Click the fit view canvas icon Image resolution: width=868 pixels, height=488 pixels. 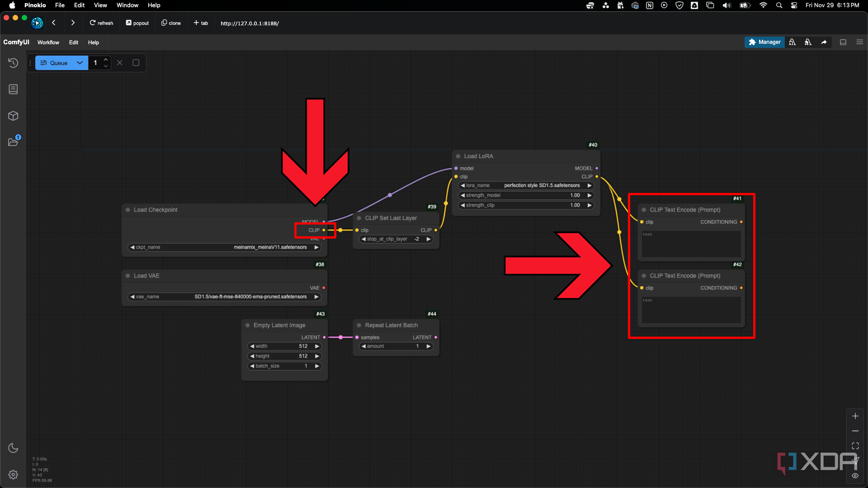click(x=855, y=446)
